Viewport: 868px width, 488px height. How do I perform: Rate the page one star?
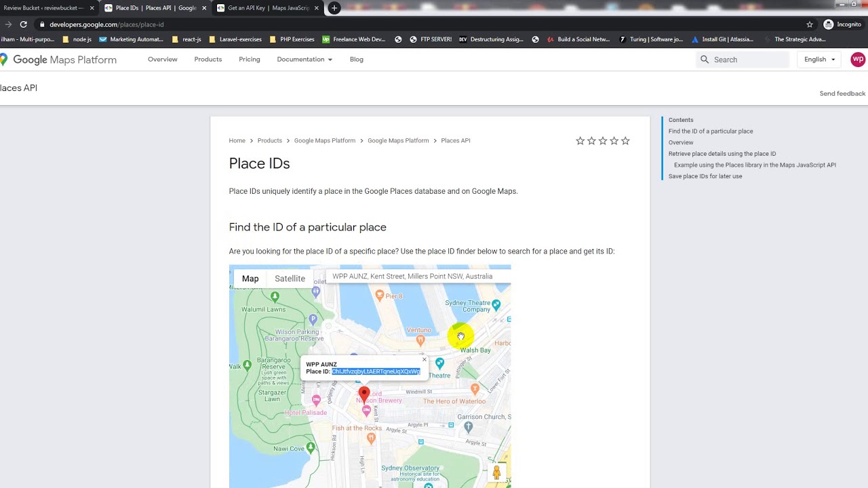(x=580, y=141)
